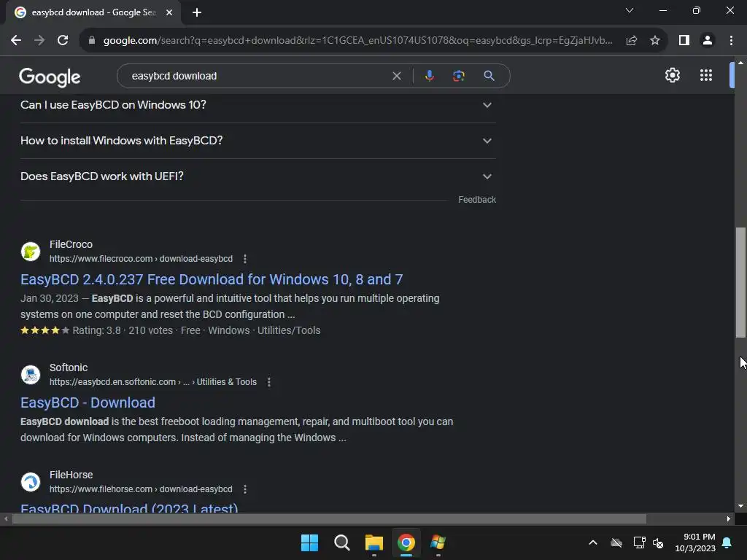The image size is (747, 560).
Task: Open 'EasyBCD Download (2023 Latest)' link
Action: pos(129,507)
